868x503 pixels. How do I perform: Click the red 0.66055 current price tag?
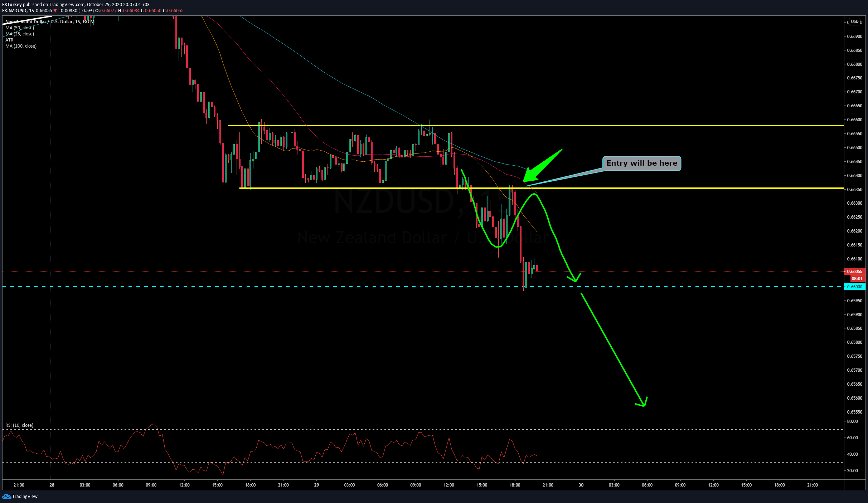[854, 272]
